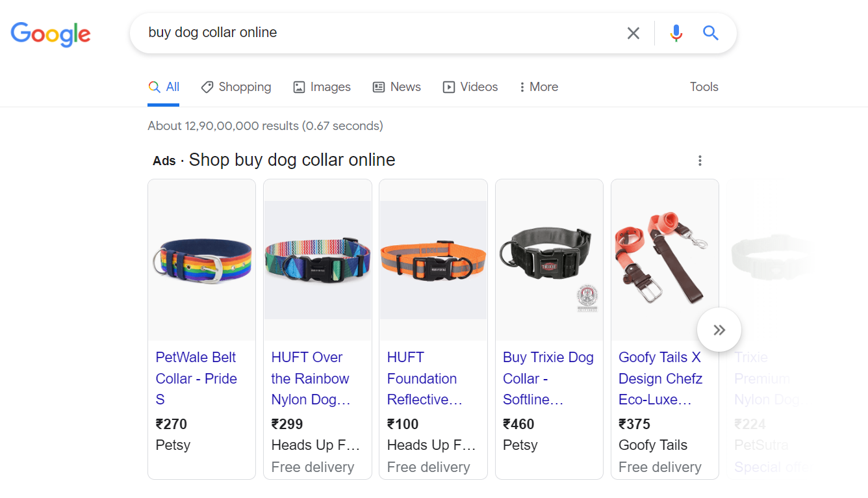The width and height of the screenshot is (868, 498).
Task: Select the All results tab
Action: pos(164,87)
